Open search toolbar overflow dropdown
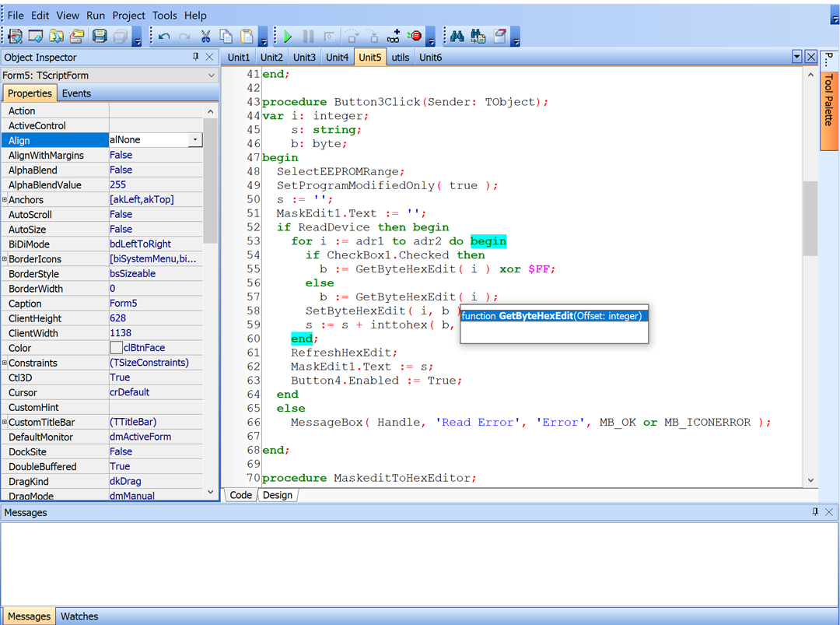 pos(516,37)
